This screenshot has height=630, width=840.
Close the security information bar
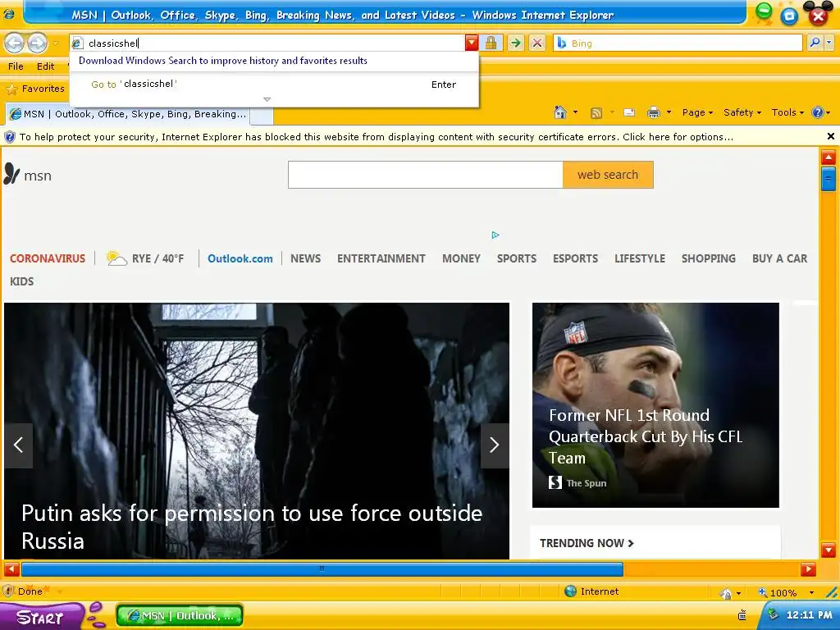831,137
